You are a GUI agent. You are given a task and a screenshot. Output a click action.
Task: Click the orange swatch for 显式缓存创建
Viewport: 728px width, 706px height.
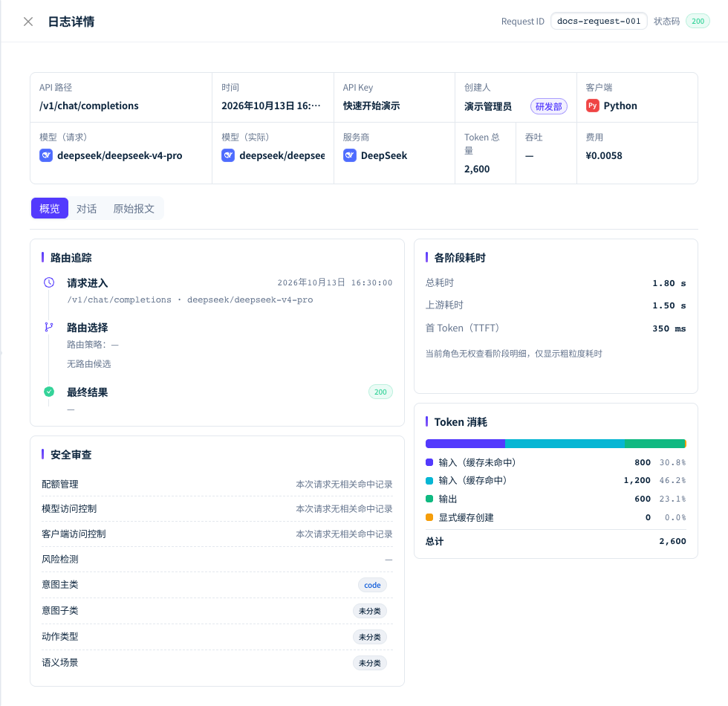pos(429,517)
